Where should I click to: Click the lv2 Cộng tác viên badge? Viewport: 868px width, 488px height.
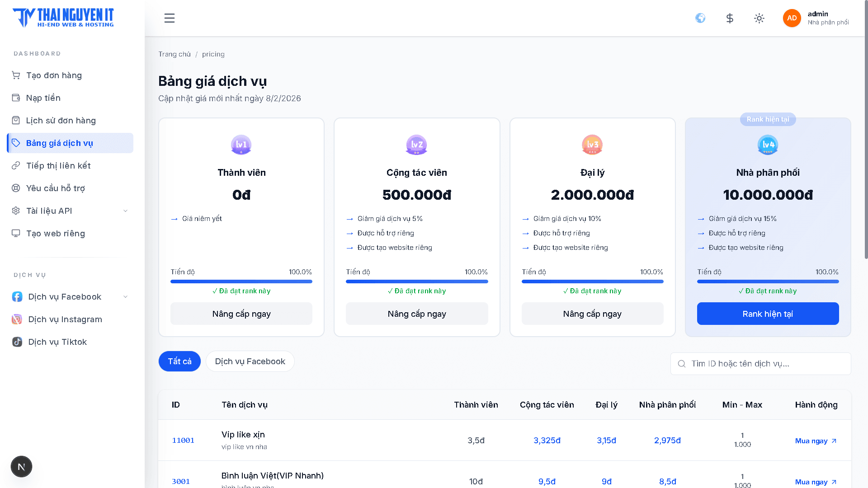pos(417,145)
